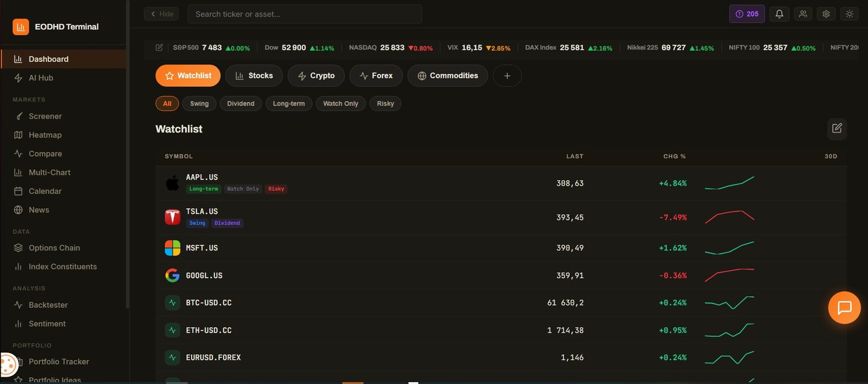
Task: Click the sidebar scrollbar
Action: tap(128, 155)
